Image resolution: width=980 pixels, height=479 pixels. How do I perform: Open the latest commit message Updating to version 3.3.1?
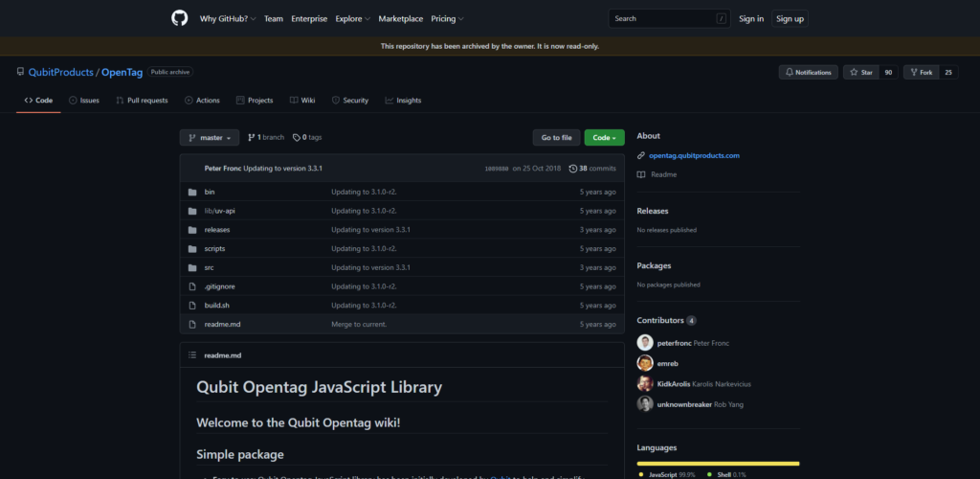(282, 169)
